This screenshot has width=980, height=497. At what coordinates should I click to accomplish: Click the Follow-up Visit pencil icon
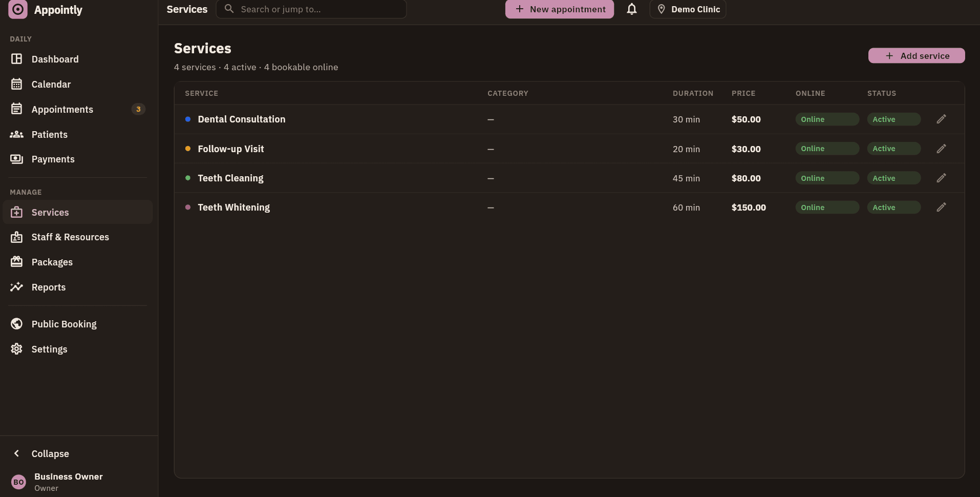(x=941, y=149)
